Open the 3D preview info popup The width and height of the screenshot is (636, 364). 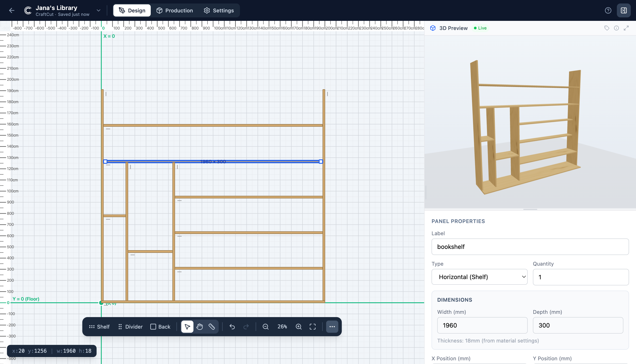(616, 28)
